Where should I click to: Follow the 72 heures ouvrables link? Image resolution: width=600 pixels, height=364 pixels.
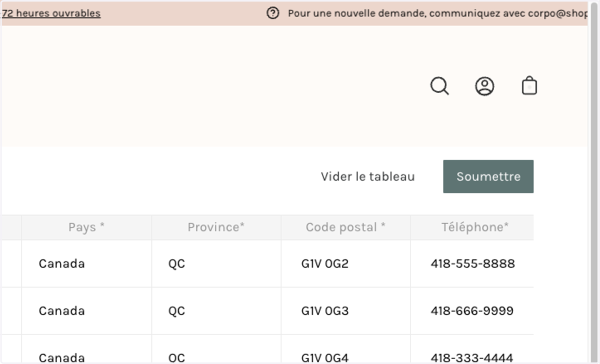pyautogui.click(x=51, y=13)
